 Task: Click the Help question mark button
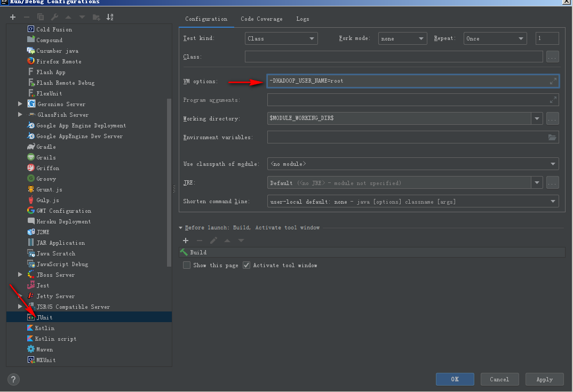tap(13, 380)
